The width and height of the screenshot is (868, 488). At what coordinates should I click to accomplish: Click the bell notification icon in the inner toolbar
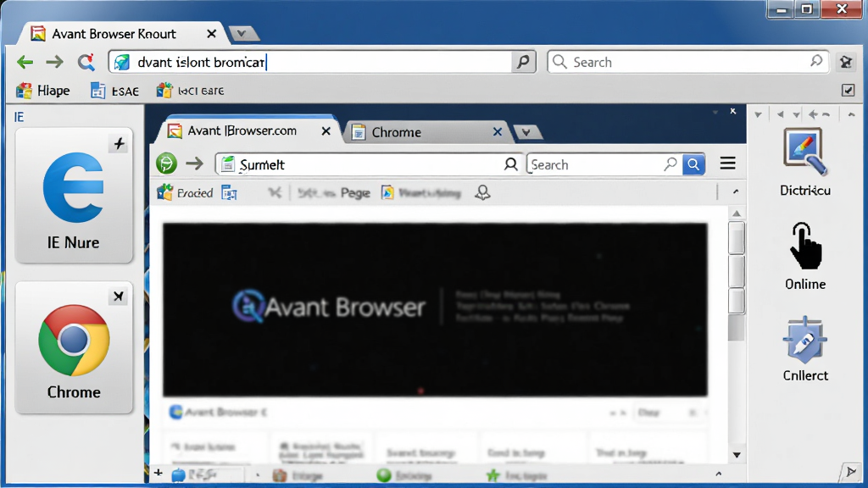click(482, 192)
